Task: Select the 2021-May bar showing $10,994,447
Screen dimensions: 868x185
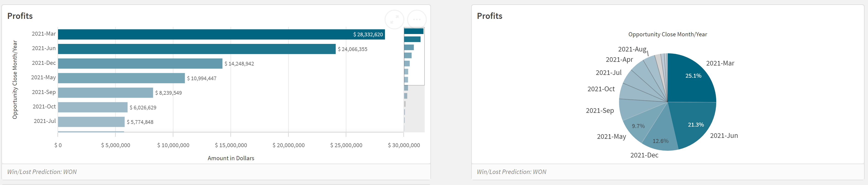Action: tap(118, 78)
